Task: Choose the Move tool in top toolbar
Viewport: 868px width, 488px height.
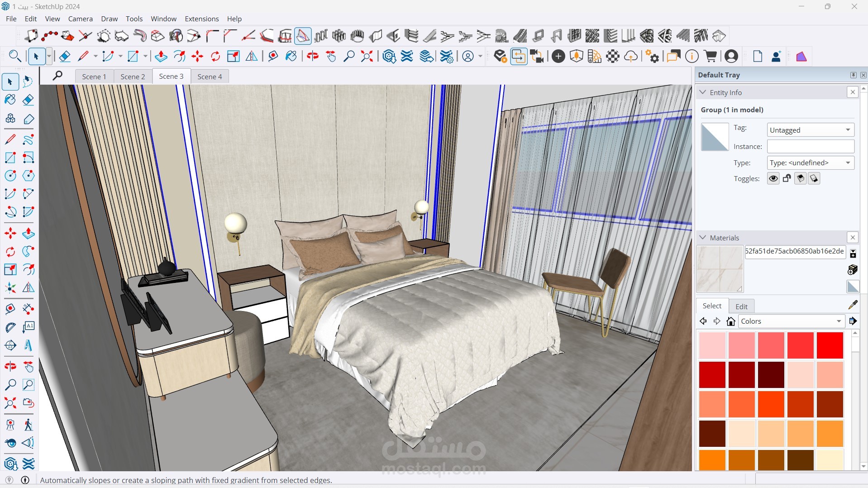Action: point(197,56)
